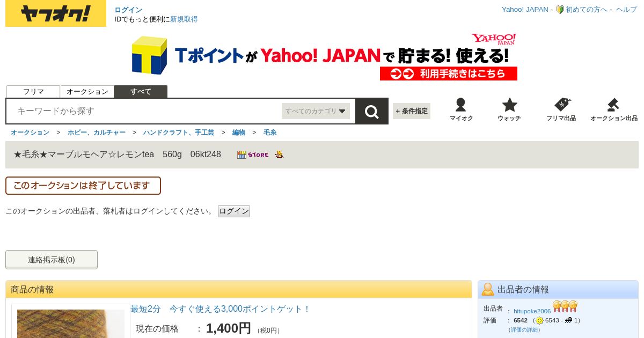Image resolution: width=644 pixels, height=338 pixels.
Task: Click the yarn product thumbnail
Action: tap(71, 324)
